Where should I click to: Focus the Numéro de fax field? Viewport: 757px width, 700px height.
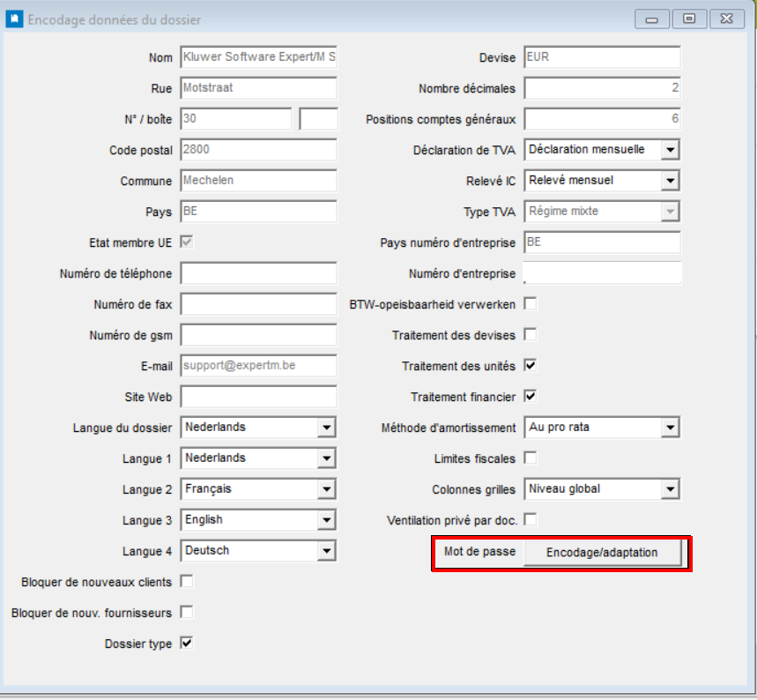pos(259,304)
